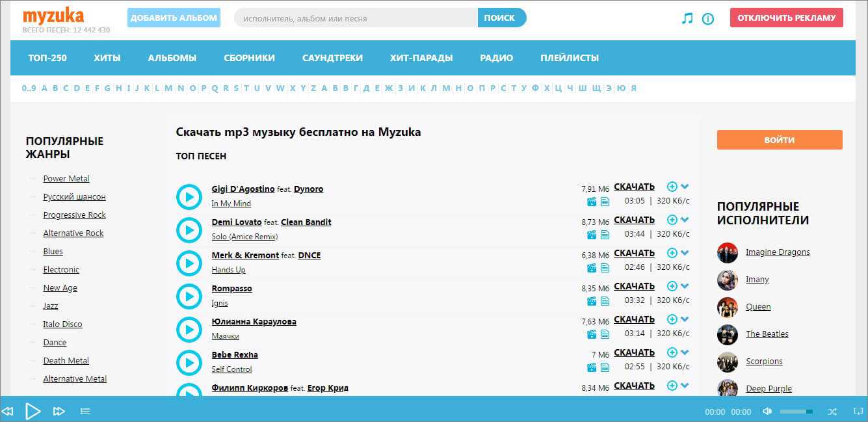Add Ignis using its plus icon

(672, 286)
